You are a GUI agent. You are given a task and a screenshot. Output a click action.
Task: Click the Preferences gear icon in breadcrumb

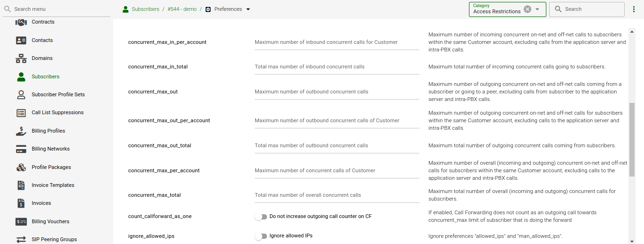[x=208, y=9]
